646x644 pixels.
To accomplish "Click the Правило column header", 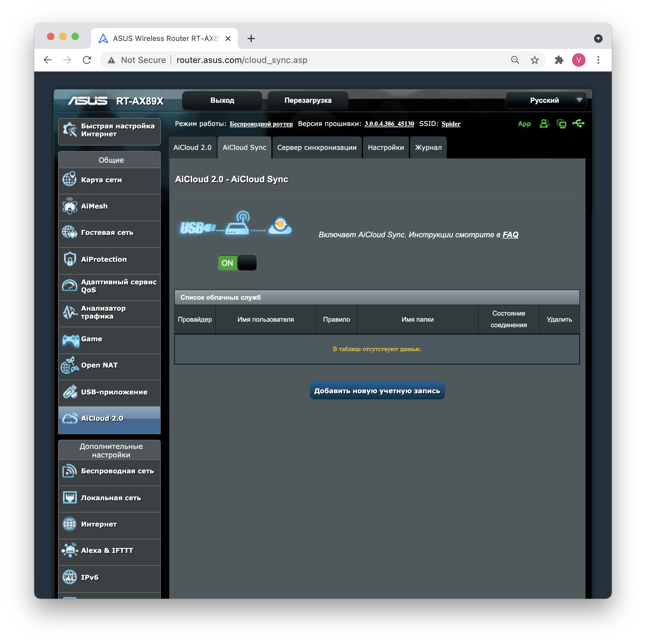I will point(336,319).
